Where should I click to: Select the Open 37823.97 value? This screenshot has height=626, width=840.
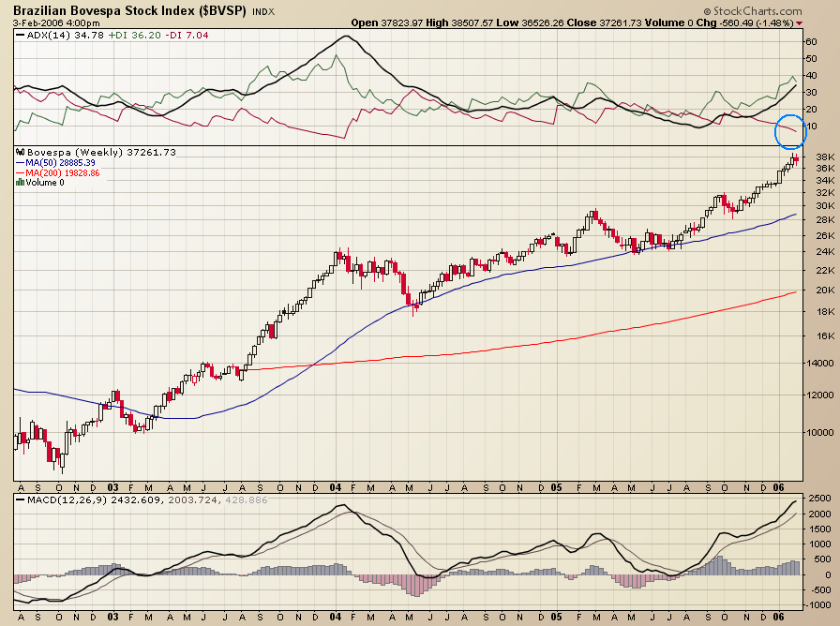point(387,23)
